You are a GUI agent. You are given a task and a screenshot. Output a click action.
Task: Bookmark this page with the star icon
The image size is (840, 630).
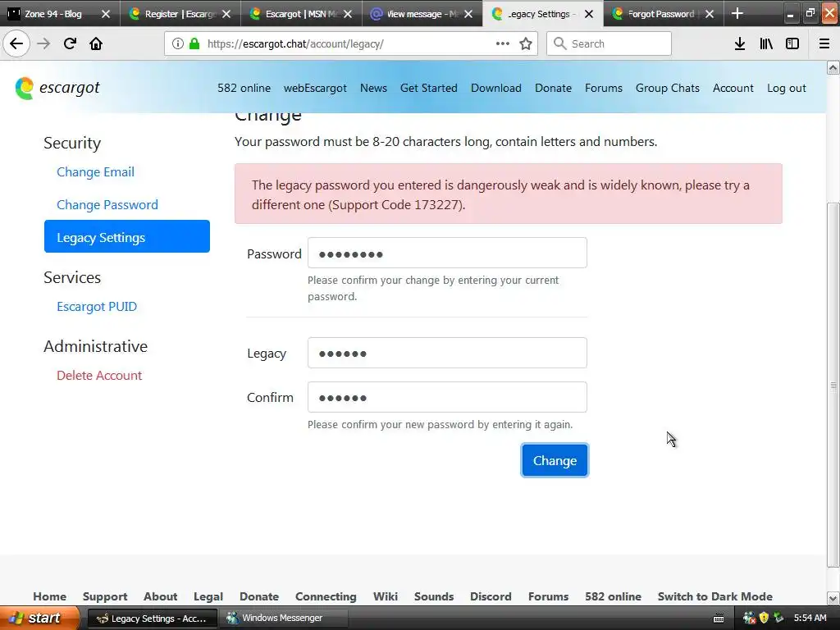[x=526, y=43]
